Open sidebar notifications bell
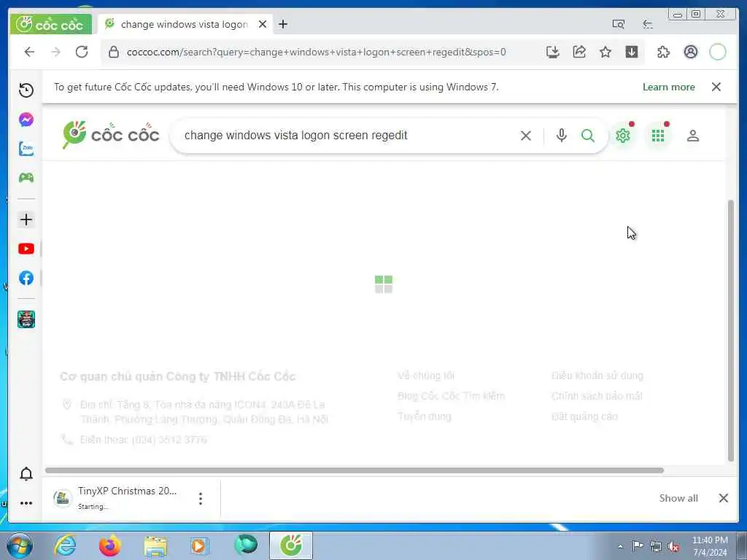747x560 pixels. (x=26, y=474)
